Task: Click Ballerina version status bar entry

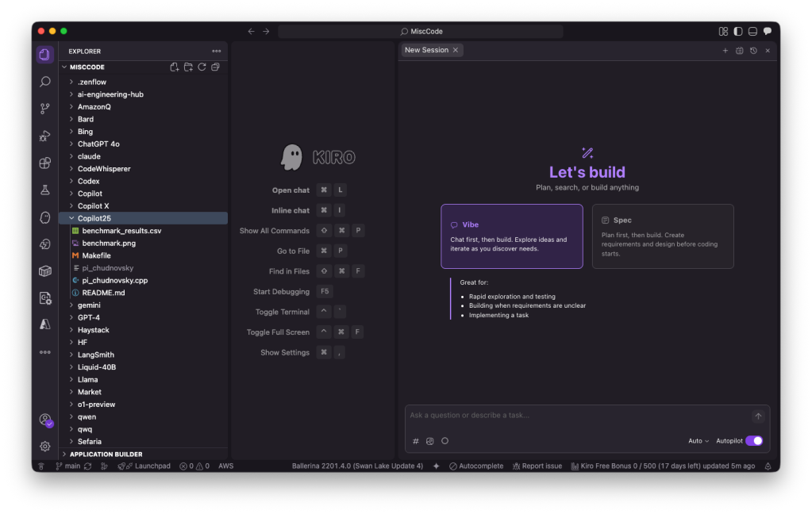Action: pyautogui.click(x=357, y=466)
